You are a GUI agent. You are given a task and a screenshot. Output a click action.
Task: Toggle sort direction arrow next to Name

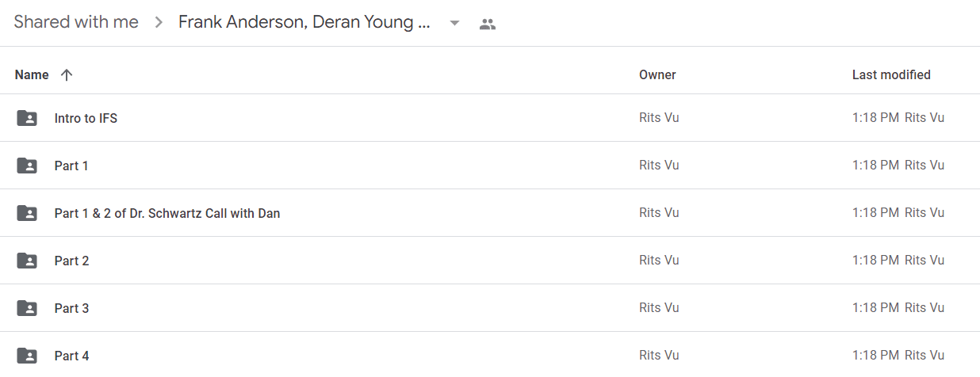[67, 74]
